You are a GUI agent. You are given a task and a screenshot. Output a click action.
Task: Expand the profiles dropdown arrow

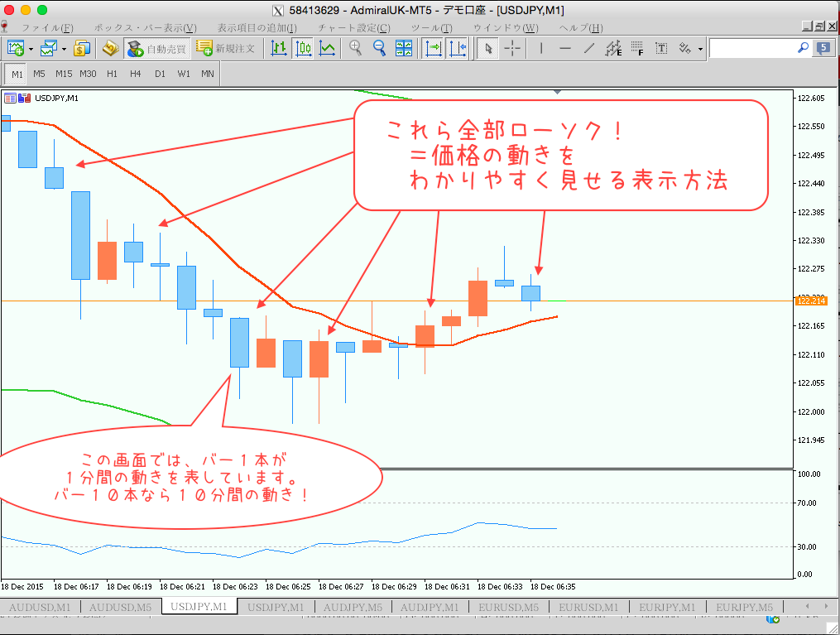coord(64,49)
